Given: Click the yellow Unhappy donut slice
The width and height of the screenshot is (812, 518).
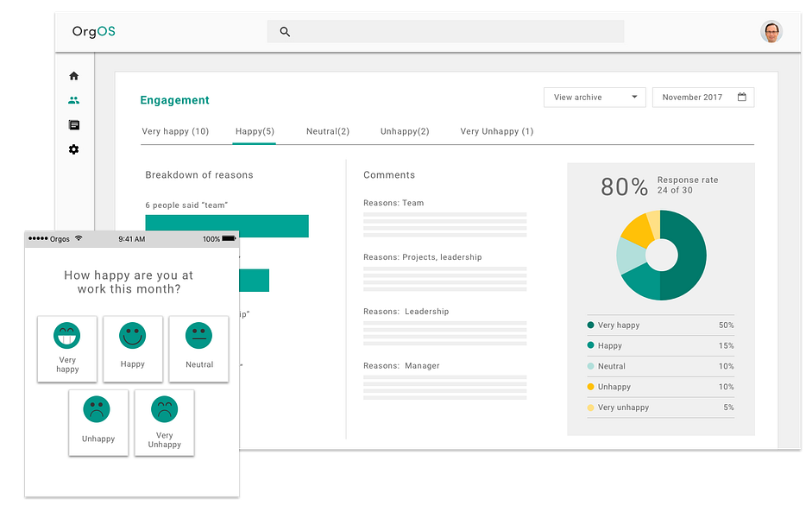Looking at the screenshot, I should [637, 231].
